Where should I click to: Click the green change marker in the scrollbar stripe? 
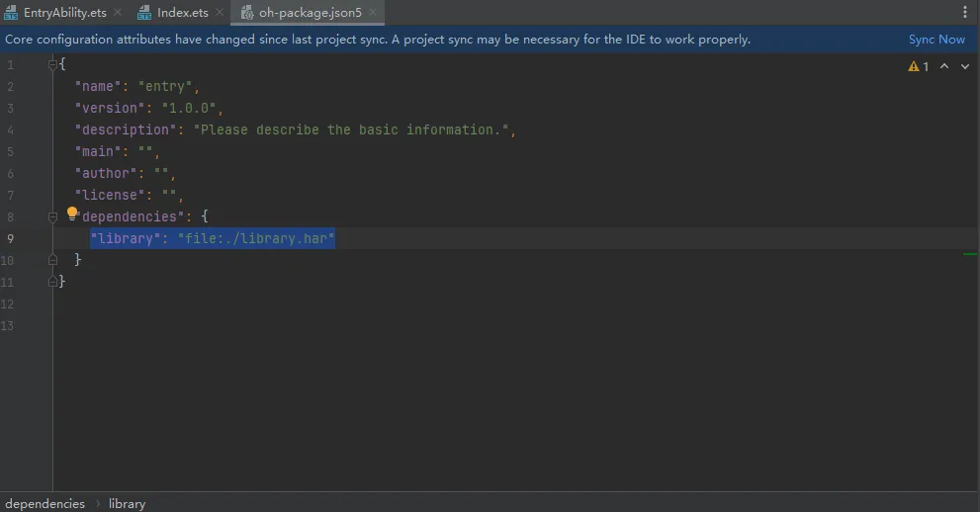[x=970, y=254]
